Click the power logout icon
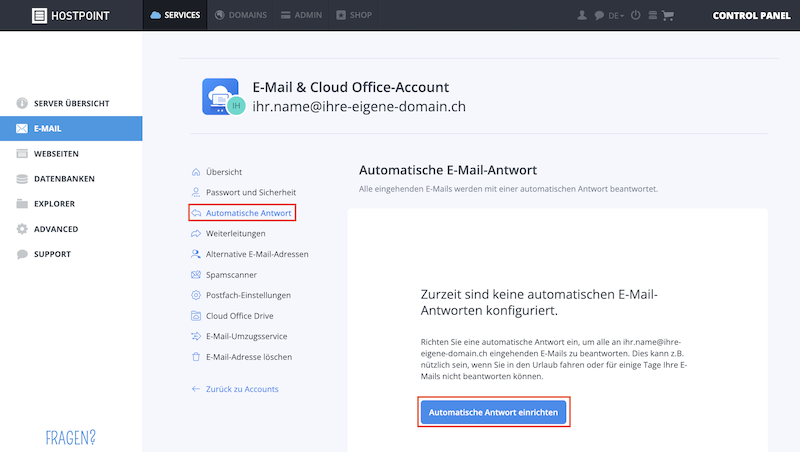Image resolution: width=800 pixels, height=452 pixels. click(x=635, y=15)
